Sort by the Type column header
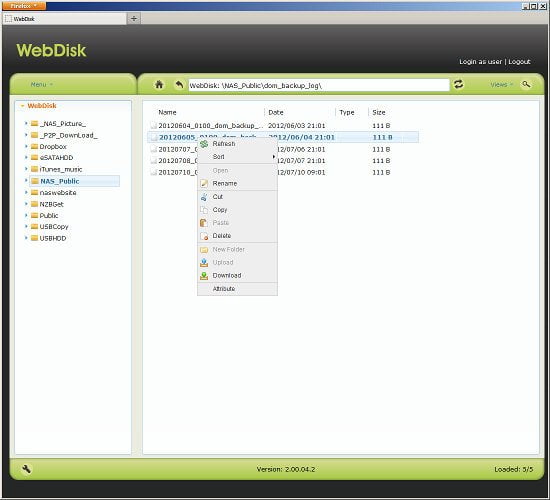Image resolution: width=550 pixels, height=500 pixels. click(347, 112)
